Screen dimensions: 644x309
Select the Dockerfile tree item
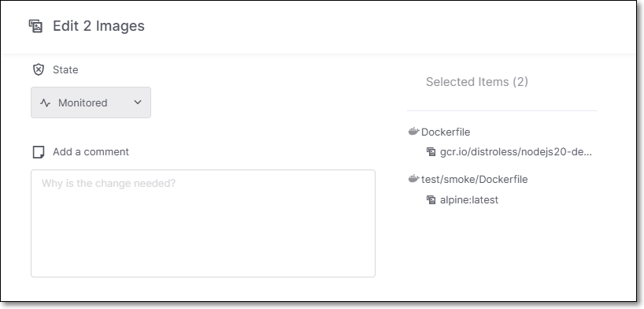tap(446, 132)
